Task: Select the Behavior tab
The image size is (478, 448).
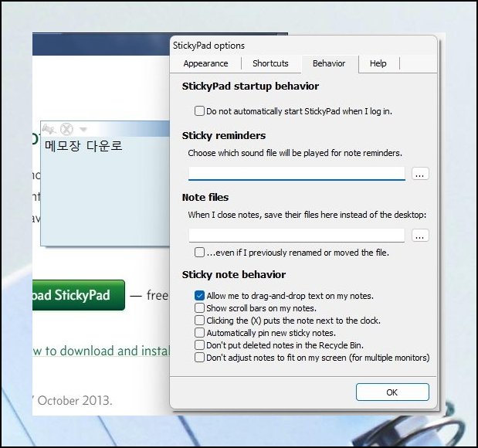Action: point(329,63)
